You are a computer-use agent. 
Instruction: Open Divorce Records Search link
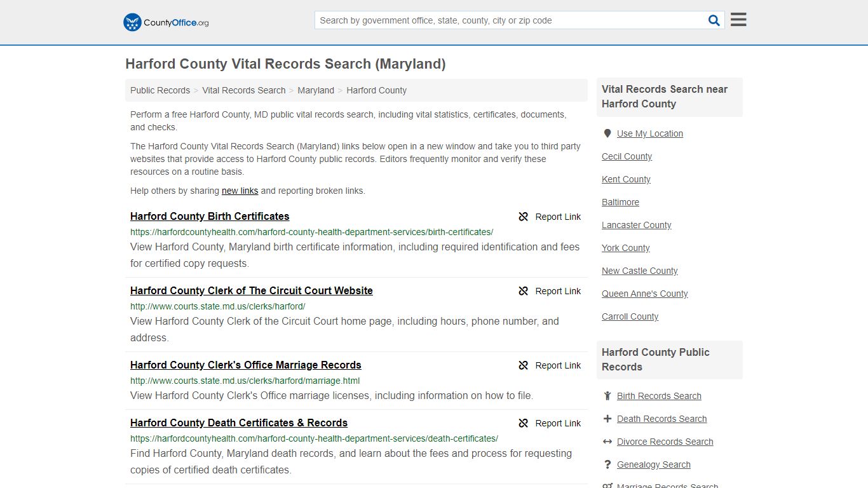pyautogui.click(x=665, y=442)
